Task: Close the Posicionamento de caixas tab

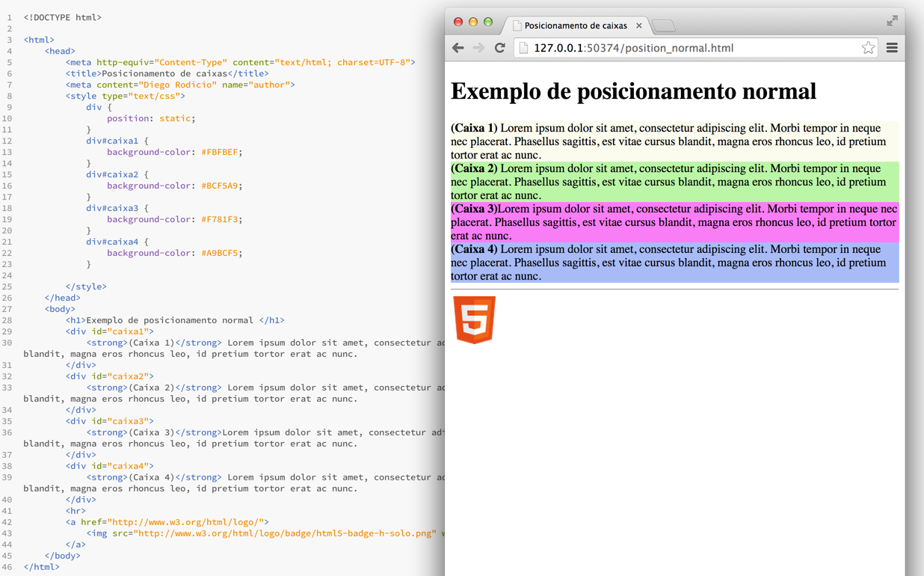Action: tap(639, 25)
